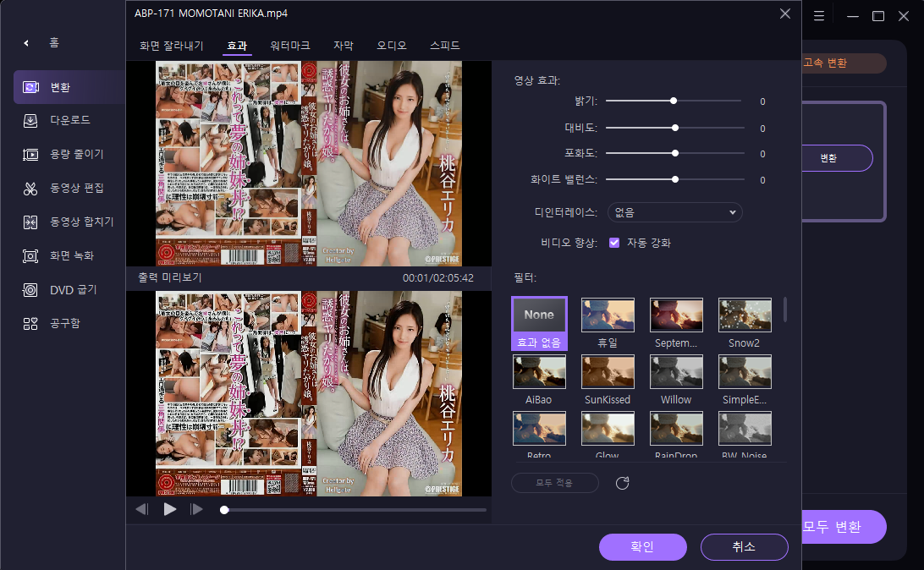Toggle the 고속 변환 high-speed option
Image resolution: width=924 pixels, height=570 pixels.
tap(843, 63)
